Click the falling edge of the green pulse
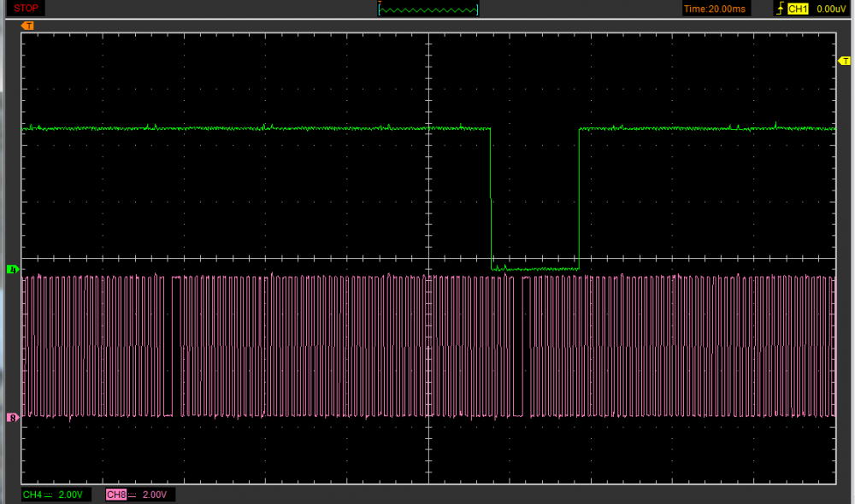Screen dimensions: 855x504 click(x=491, y=198)
